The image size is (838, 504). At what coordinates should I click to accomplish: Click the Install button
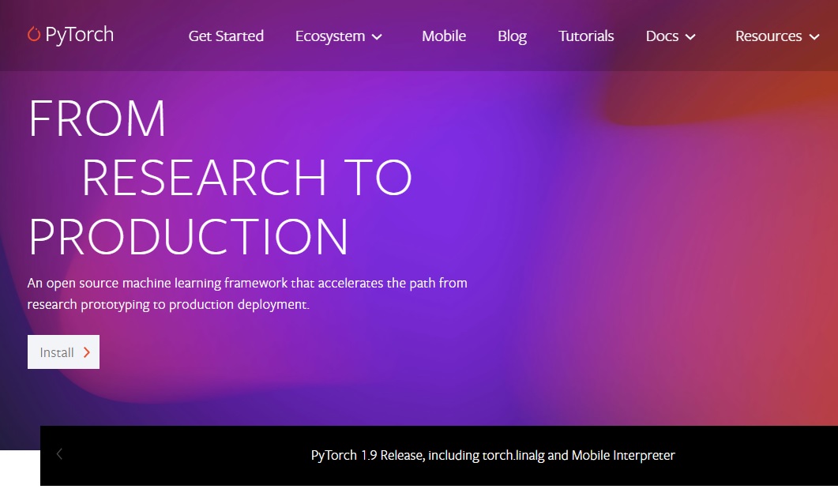click(x=64, y=352)
